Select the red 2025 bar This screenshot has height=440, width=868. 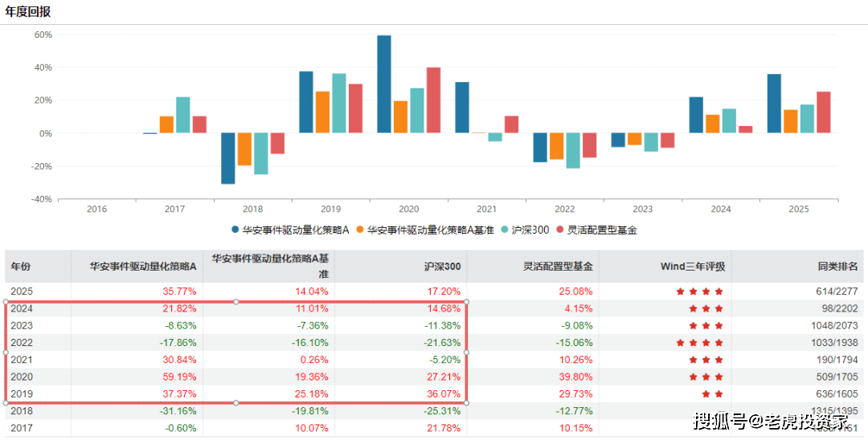point(824,112)
